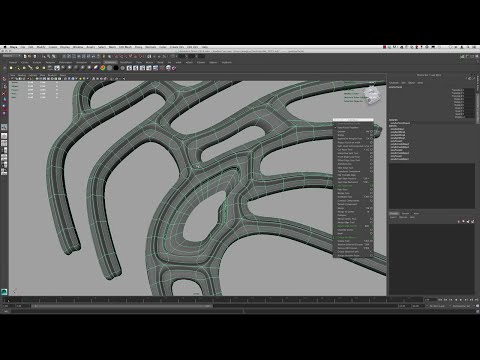480x360 pixels.
Task: Open the Channels menu in Channel Box
Action: tap(394, 83)
